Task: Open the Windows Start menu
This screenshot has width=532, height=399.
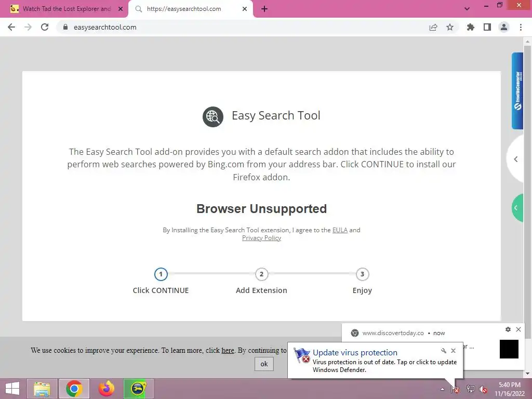Action: tap(12, 389)
